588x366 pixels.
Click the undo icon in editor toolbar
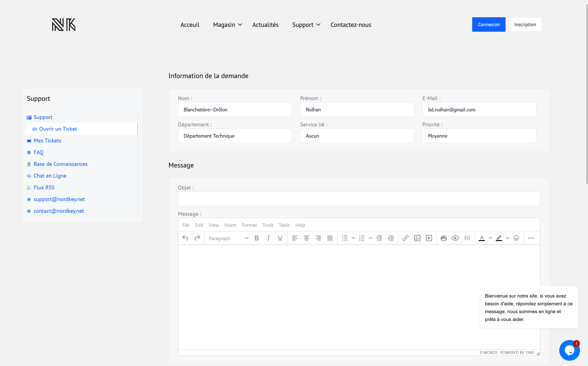click(x=185, y=238)
